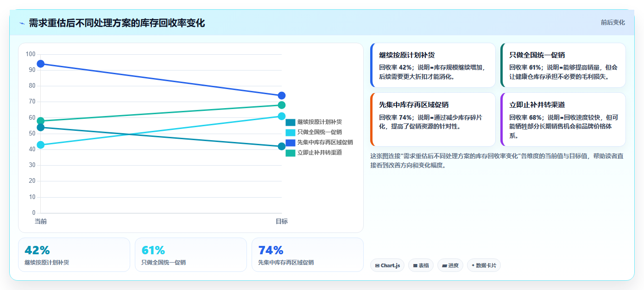The width and height of the screenshot is (644, 290).
Task: Click the 74% stat tile
Action: coord(308,255)
